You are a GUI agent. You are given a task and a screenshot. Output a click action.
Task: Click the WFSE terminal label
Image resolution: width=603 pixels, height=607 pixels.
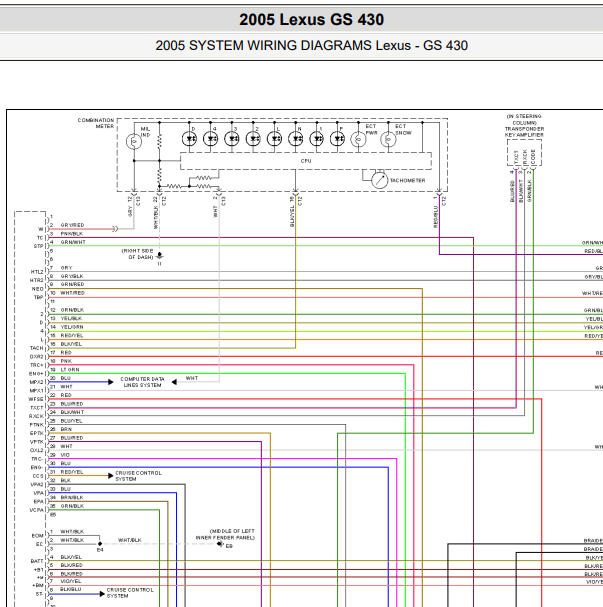click(x=36, y=399)
